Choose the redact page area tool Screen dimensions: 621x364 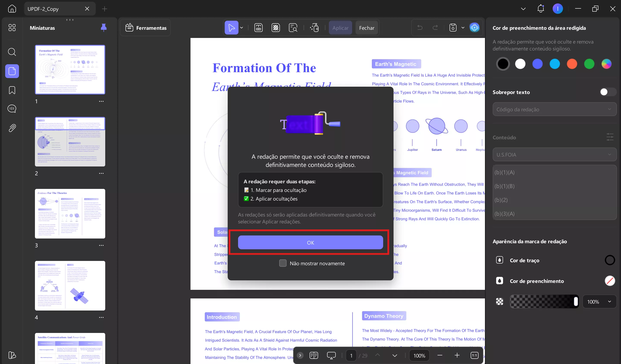(x=276, y=28)
